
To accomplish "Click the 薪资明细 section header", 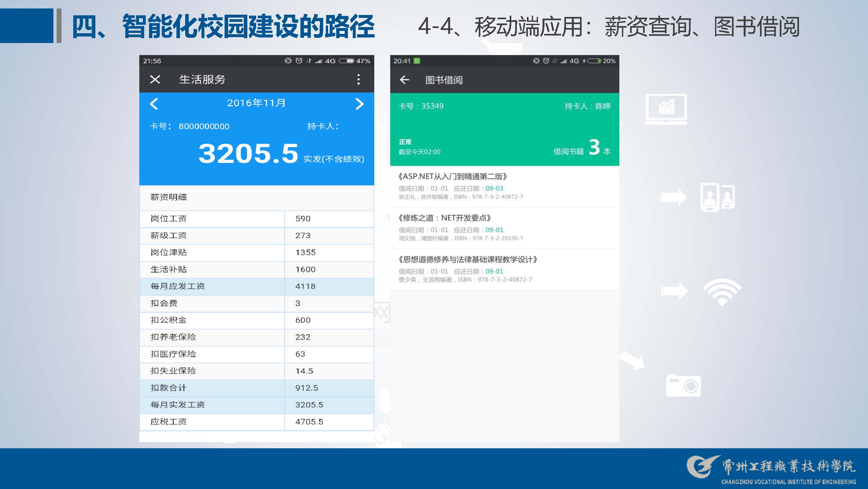I will pos(169,197).
